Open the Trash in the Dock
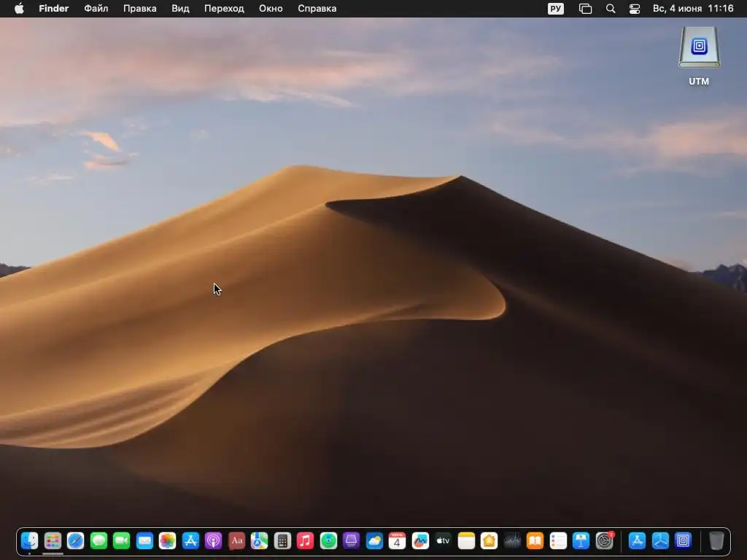 coord(716,540)
